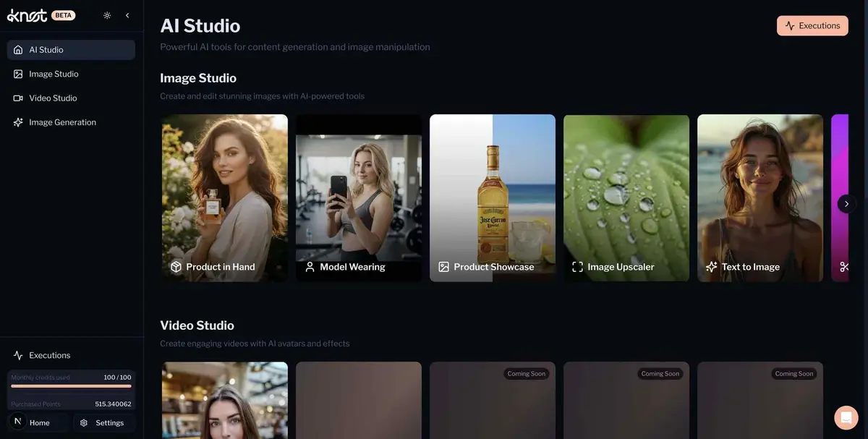Click the '100 / 100' credits value
868x439 pixels.
pos(117,378)
